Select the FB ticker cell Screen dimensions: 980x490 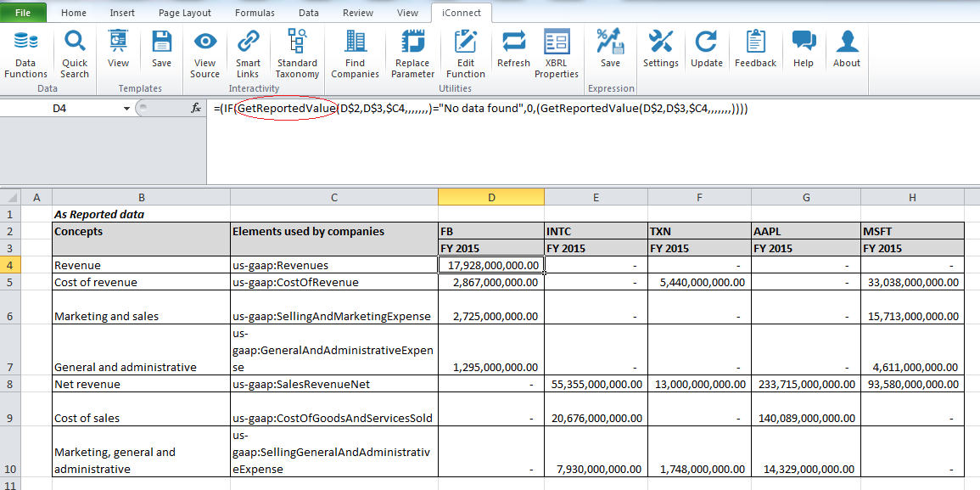point(491,231)
